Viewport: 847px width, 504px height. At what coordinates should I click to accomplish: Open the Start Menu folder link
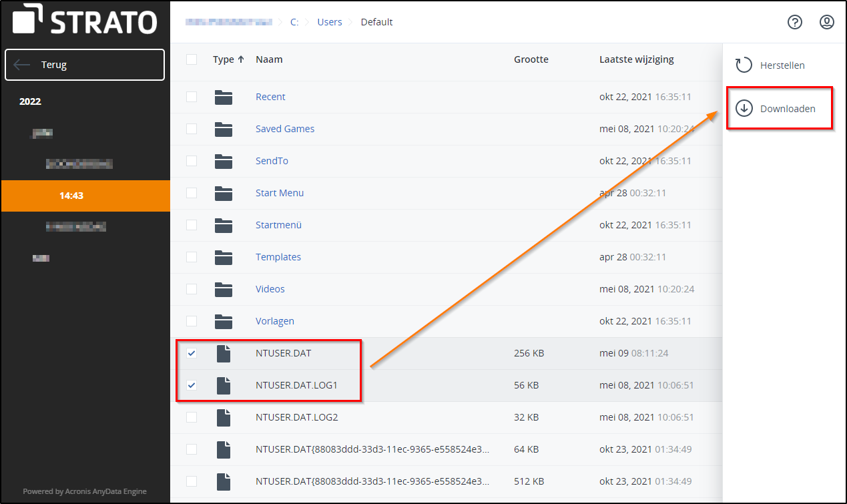click(x=279, y=193)
